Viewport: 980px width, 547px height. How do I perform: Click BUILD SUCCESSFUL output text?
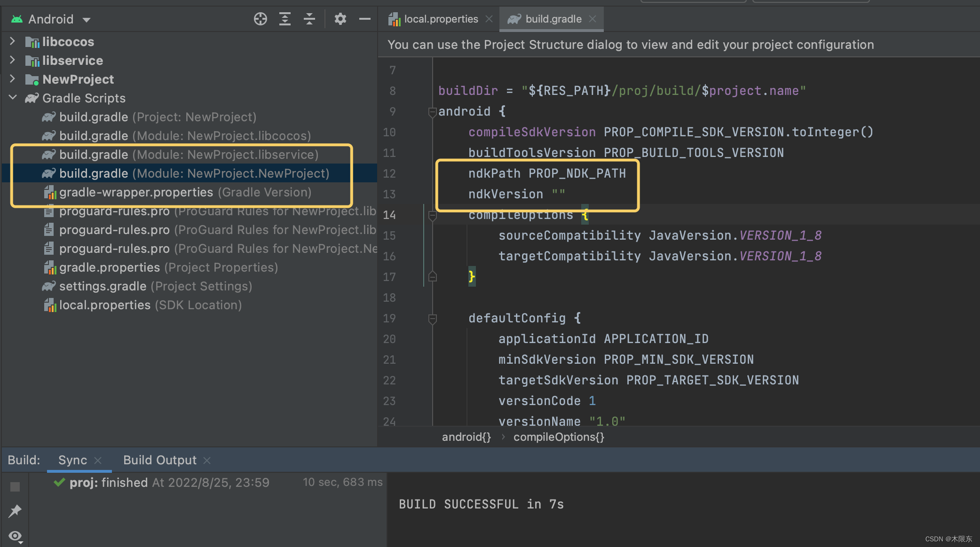click(x=481, y=504)
